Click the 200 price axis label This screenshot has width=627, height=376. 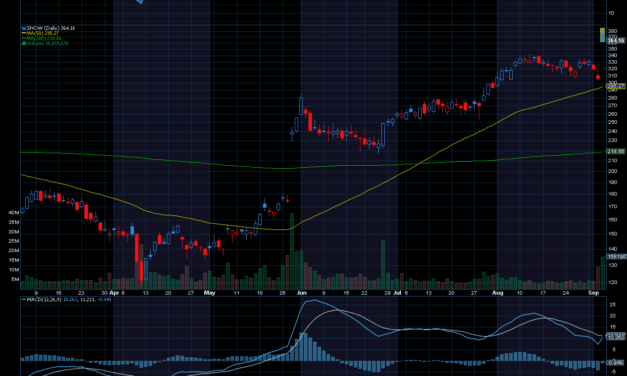click(x=612, y=171)
